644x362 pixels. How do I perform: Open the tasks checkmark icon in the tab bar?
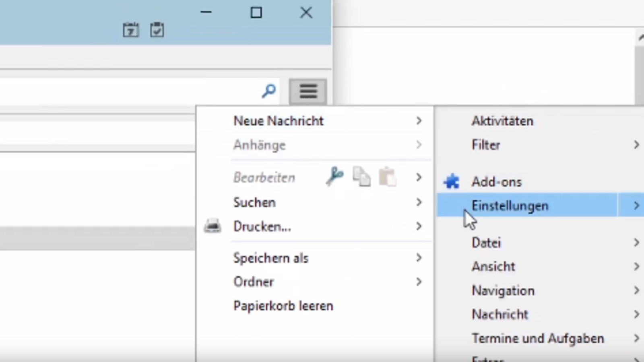[x=157, y=29]
